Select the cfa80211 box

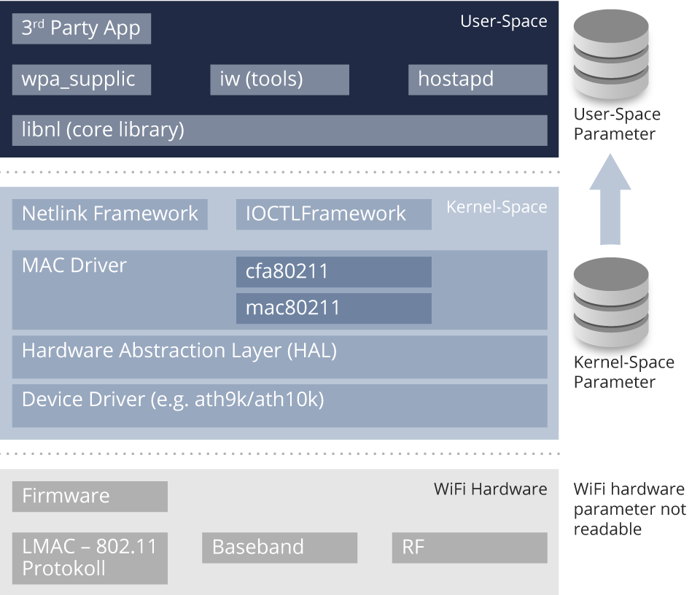[x=334, y=272]
